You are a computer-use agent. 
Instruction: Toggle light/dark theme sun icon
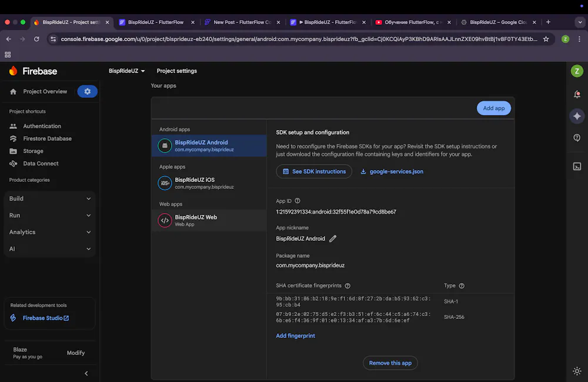[577, 371]
